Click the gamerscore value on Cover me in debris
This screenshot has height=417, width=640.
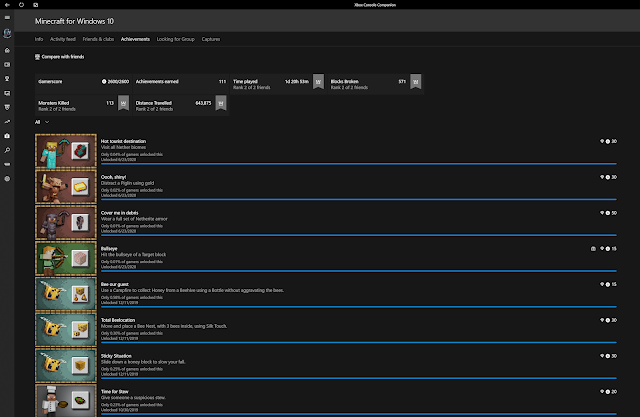click(x=614, y=213)
